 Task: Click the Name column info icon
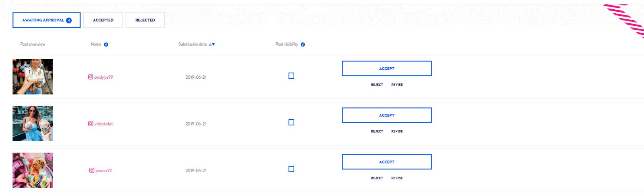point(106,45)
